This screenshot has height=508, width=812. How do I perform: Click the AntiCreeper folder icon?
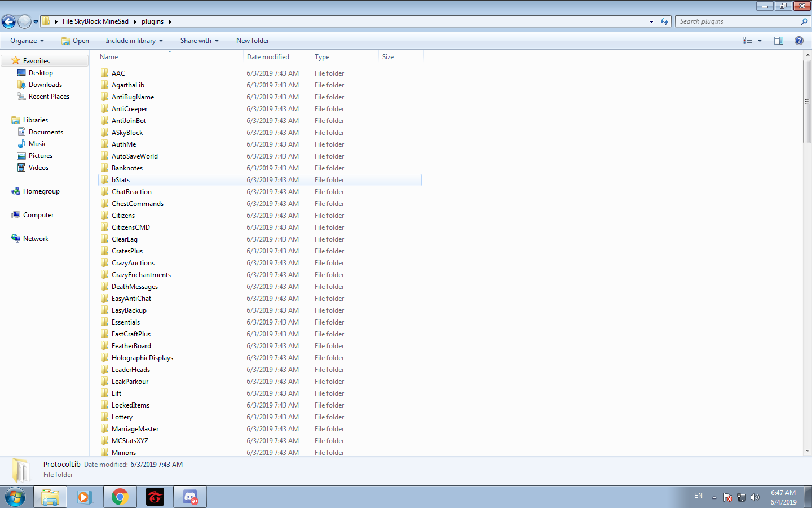pyautogui.click(x=105, y=109)
